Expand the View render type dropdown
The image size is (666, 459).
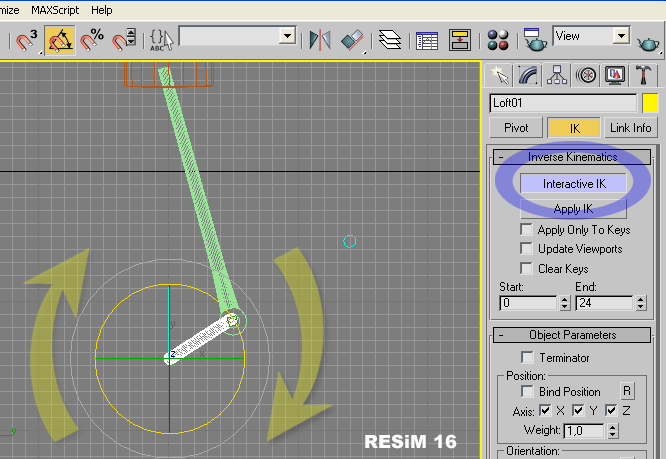coord(621,36)
